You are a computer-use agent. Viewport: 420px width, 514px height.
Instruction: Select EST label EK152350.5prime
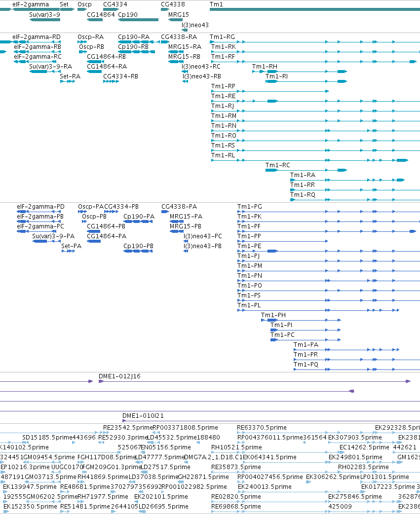pyautogui.click(x=30, y=506)
